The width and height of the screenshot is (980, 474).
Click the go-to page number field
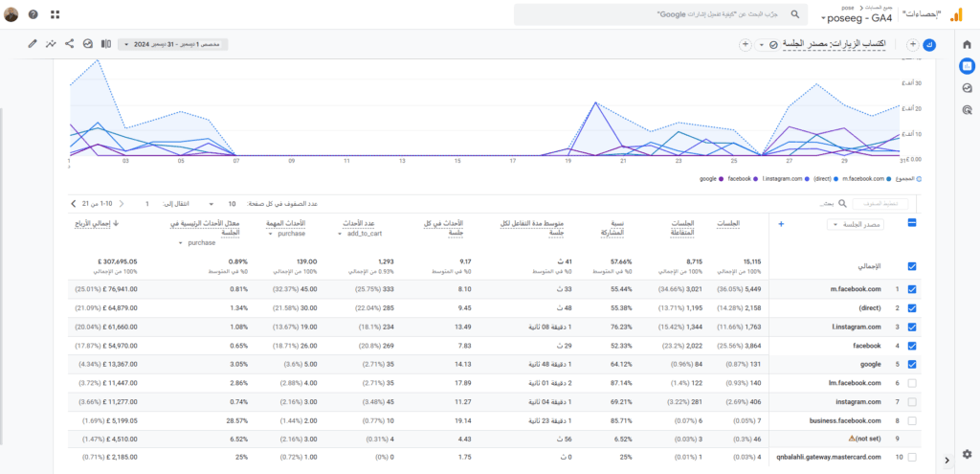point(147,204)
